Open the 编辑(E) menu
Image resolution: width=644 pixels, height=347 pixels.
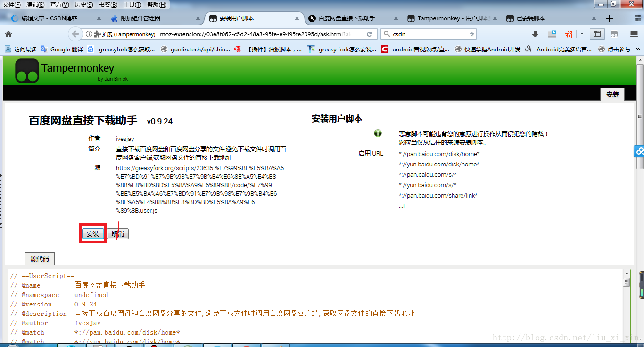tap(35, 5)
